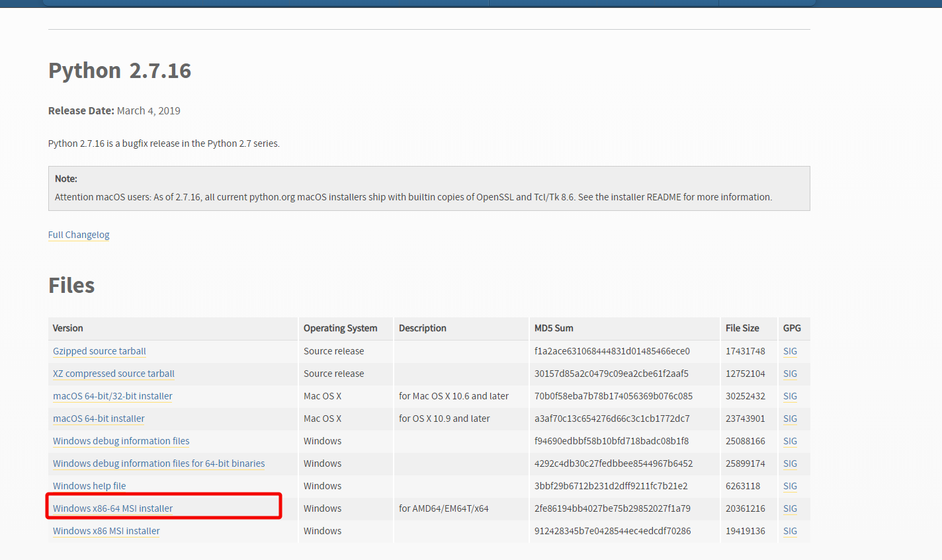Download the Windows debug information files
Screen dimensions: 942x560
pyautogui.click(x=120, y=441)
